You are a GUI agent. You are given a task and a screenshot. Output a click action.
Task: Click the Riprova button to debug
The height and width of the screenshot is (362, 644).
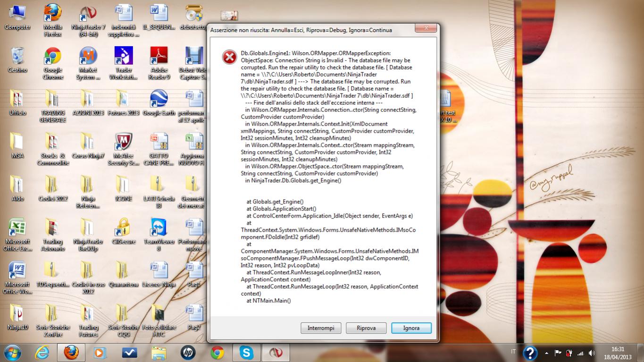[366, 328]
